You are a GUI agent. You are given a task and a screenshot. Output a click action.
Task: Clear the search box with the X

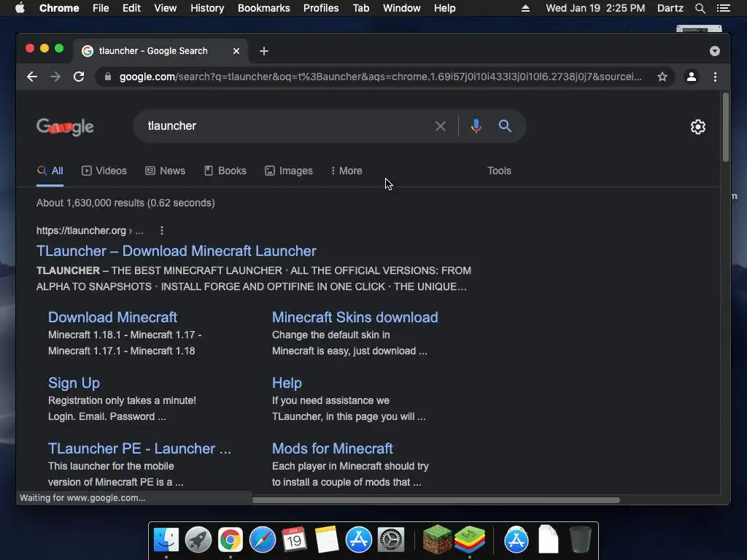tap(441, 126)
